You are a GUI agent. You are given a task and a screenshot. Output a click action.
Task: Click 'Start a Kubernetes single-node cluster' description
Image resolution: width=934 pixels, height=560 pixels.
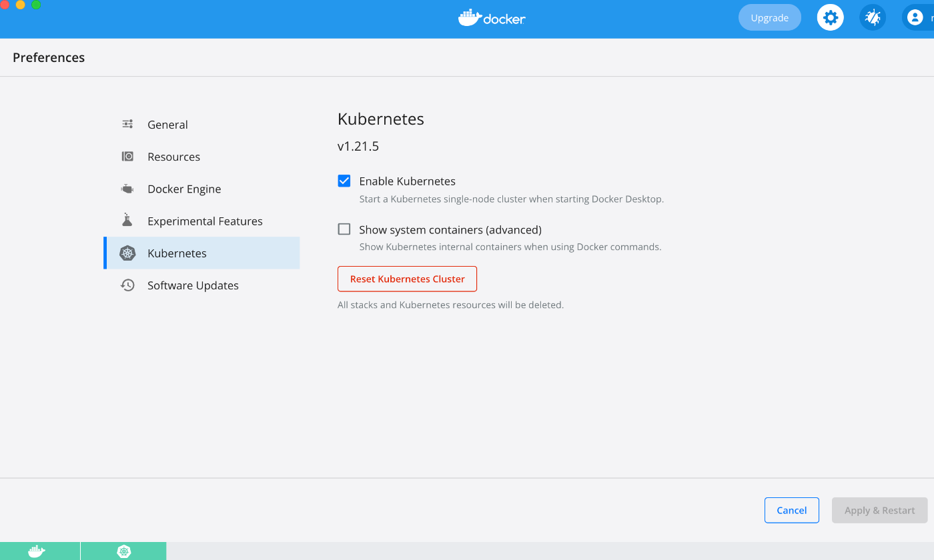click(512, 199)
